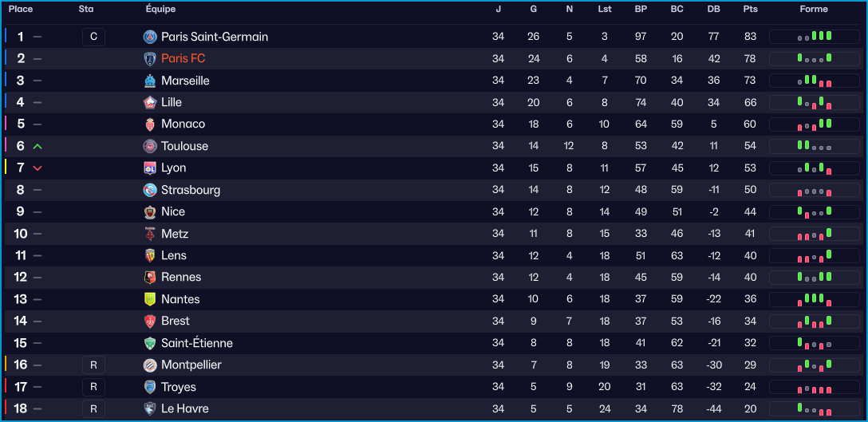Sort table by Pts column header
The image size is (868, 422).
pos(750,10)
